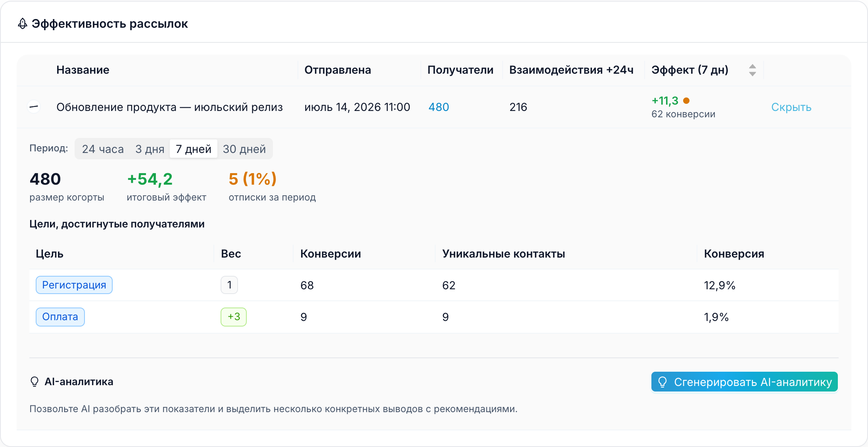Collapse the Обновление продукта row with minus icon
The width and height of the screenshot is (868, 447).
[x=34, y=107]
